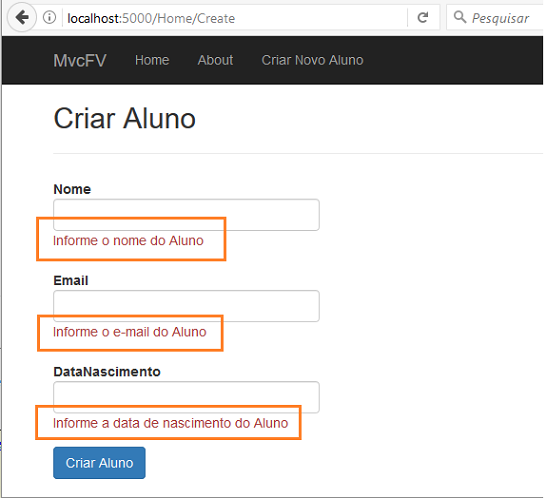
Task: Focus the localhost:5000 address bar
Action: (235, 18)
